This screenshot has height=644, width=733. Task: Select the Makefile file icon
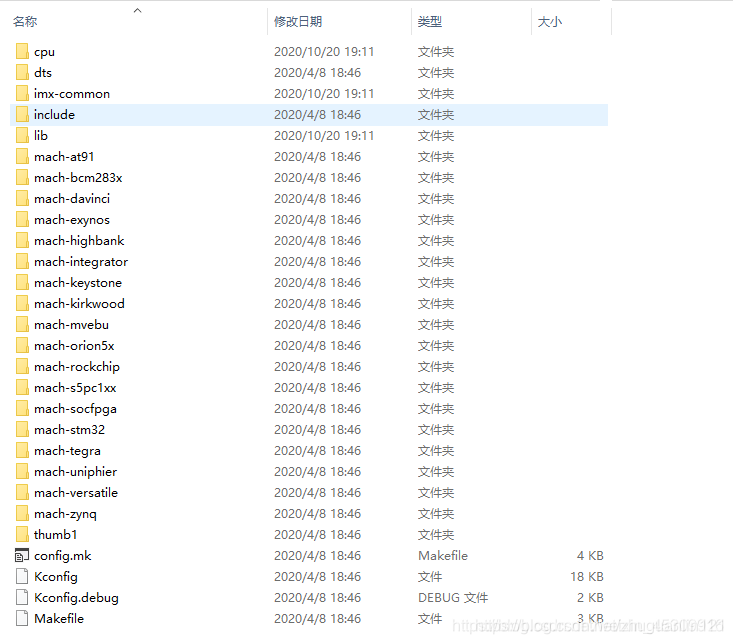(22, 619)
